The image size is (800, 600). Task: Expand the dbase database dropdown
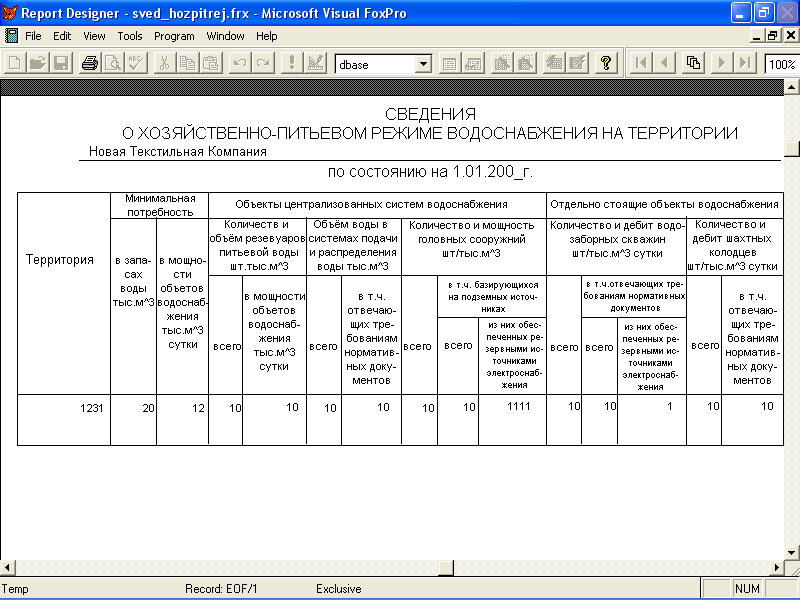point(423,64)
